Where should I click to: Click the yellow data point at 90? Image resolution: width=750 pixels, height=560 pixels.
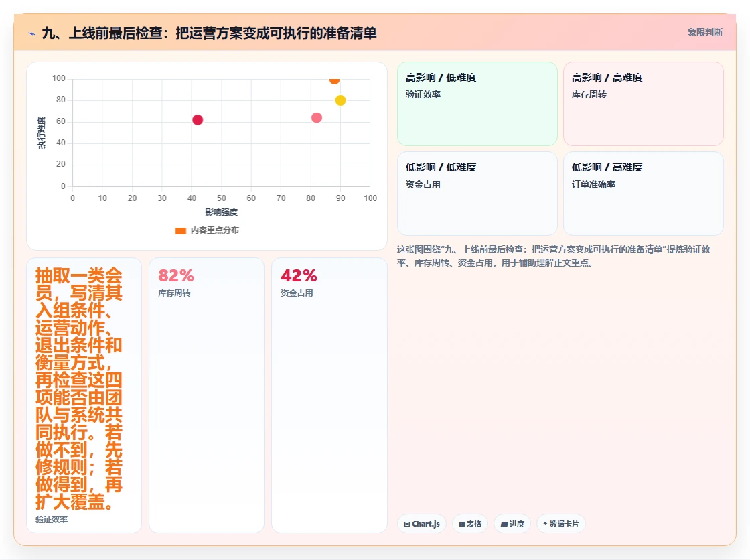tap(341, 100)
